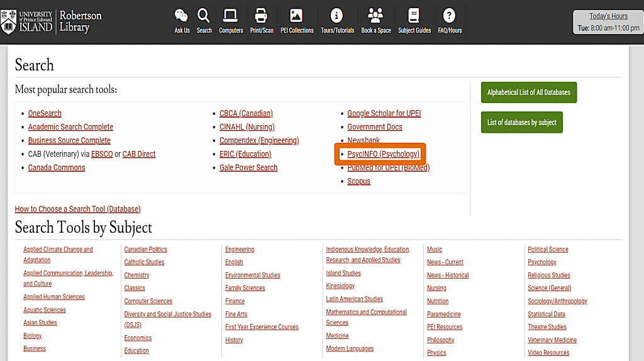Viewport: 644px width, 361px height.
Task: Open the Veterinary Medicine subject link
Action: click(x=552, y=340)
